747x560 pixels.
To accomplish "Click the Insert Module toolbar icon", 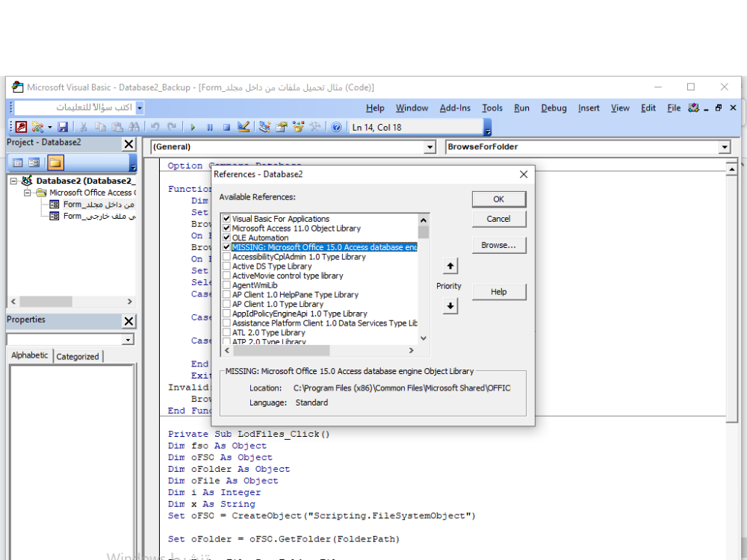I will (37, 127).
